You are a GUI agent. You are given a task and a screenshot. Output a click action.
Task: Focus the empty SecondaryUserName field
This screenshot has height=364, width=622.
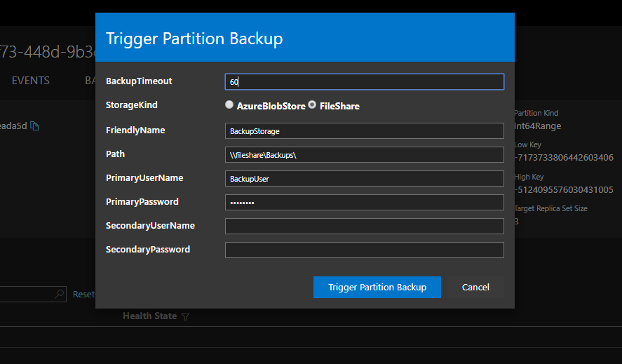tap(365, 227)
